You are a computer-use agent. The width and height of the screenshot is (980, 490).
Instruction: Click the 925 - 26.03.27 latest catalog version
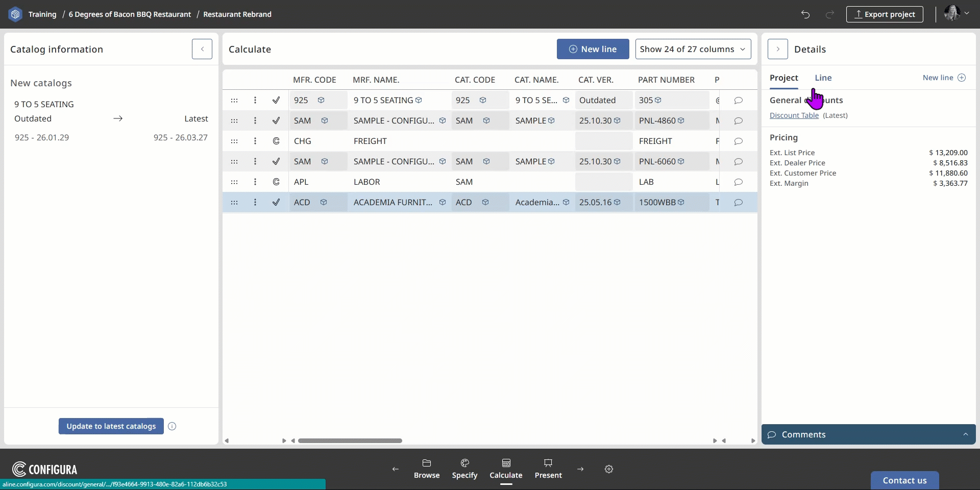point(181,137)
